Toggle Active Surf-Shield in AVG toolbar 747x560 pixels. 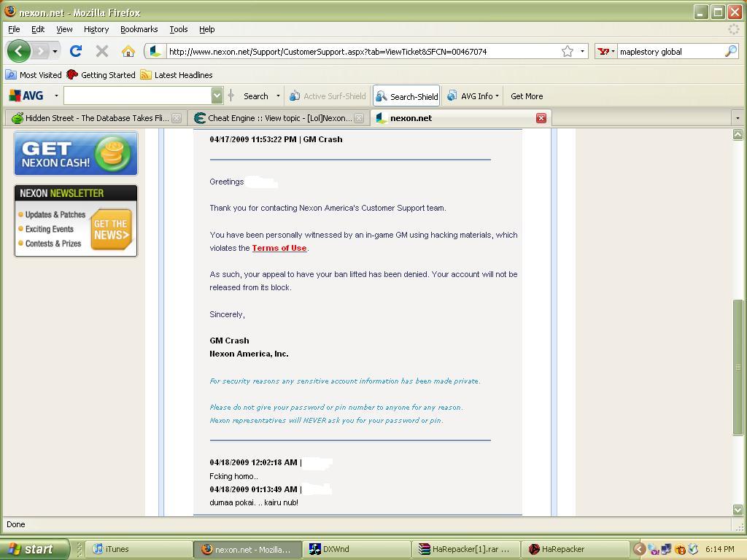tap(328, 96)
